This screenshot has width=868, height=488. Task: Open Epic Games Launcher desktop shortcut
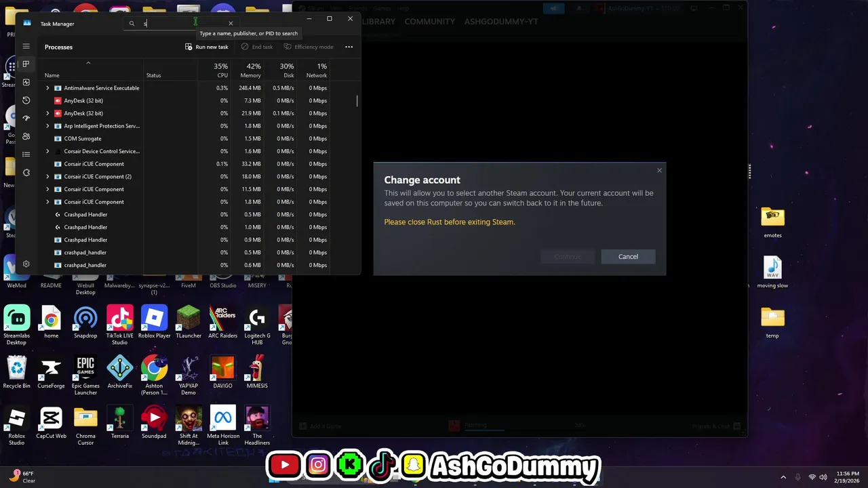pyautogui.click(x=85, y=375)
